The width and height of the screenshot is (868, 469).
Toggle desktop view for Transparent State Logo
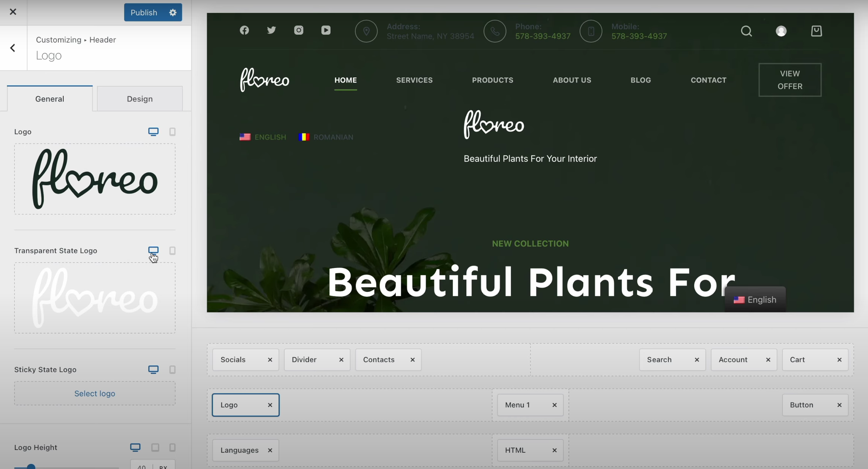coord(153,251)
